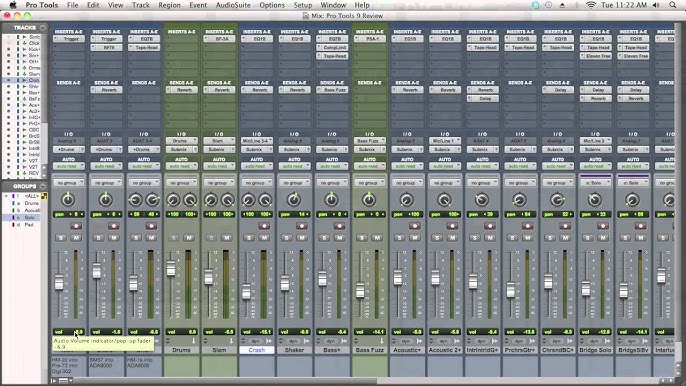Mute the Bass Fuzz track
Viewport: 686px width, 386px height.
(x=377, y=238)
